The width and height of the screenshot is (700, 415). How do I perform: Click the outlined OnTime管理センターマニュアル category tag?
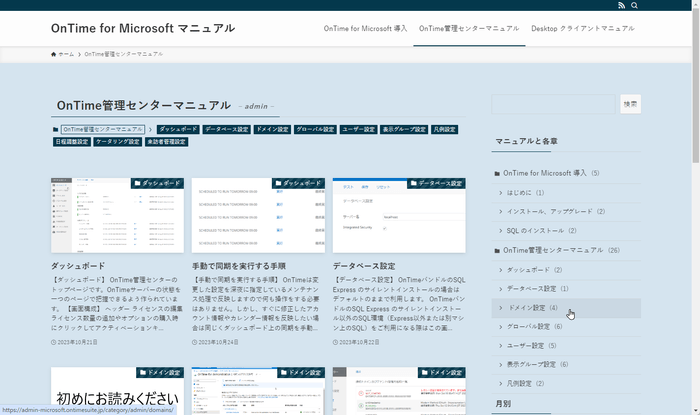pos(103,129)
